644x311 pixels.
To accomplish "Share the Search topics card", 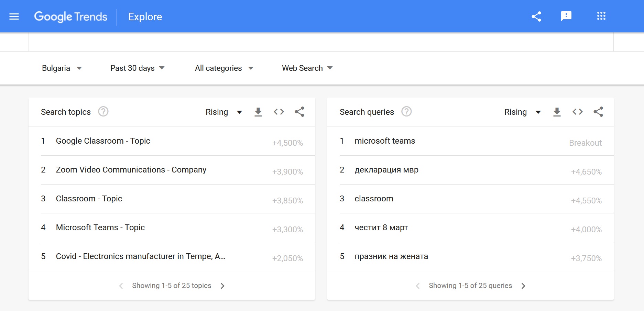I will coord(299,112).
